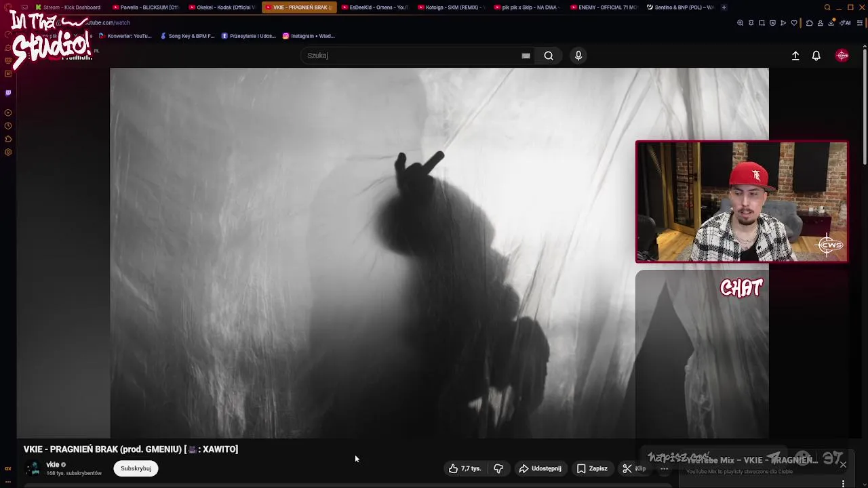
Task: Open the extensions cube icon
Action: [809, 23]
